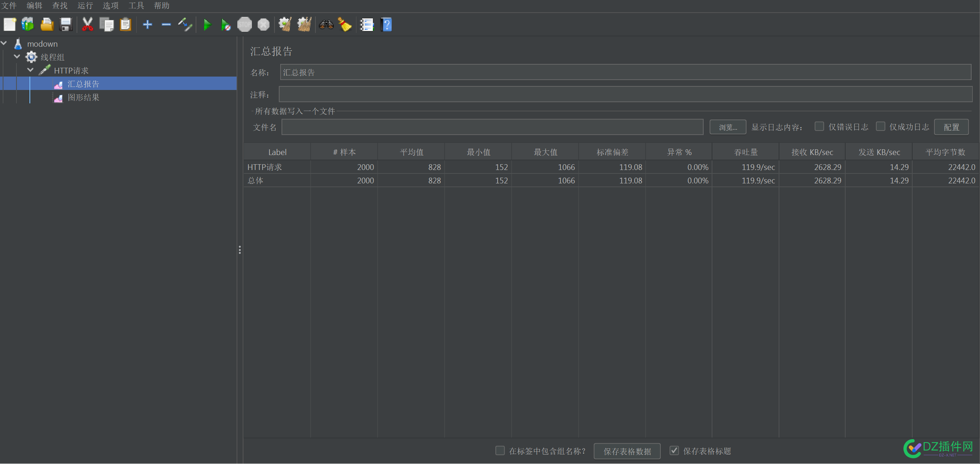Click the 保存表格数据 button

[x=627, y=451]
